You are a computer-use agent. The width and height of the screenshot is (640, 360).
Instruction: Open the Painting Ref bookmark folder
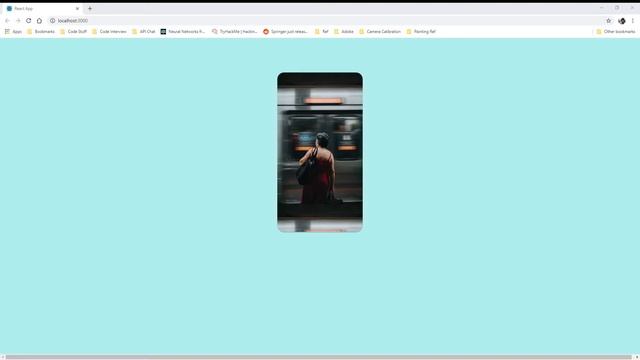click(421, 31)
